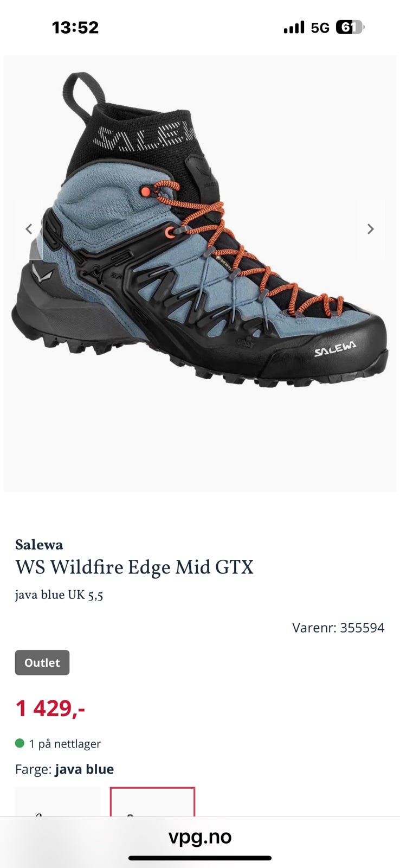
Task: Select the highlighted java blue color thumbnail
Action: (x=152, y=801)
